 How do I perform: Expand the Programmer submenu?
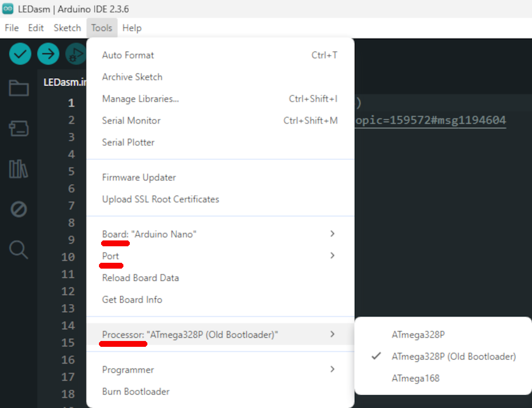coord(221,370)
